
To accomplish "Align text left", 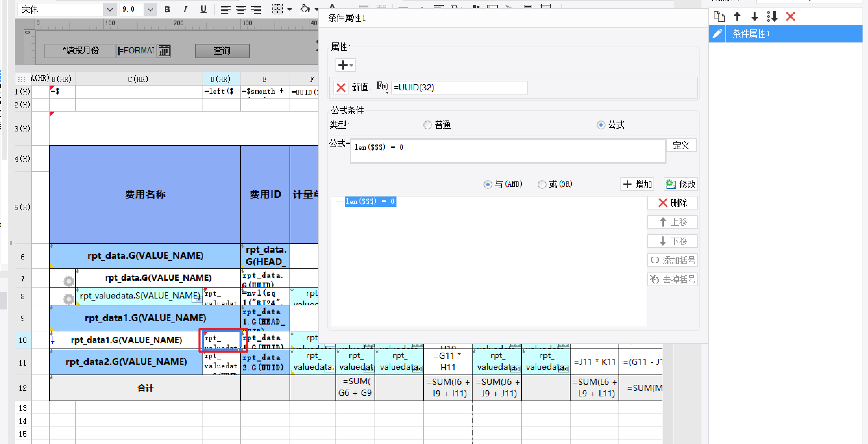I will [x=225, y=10].
